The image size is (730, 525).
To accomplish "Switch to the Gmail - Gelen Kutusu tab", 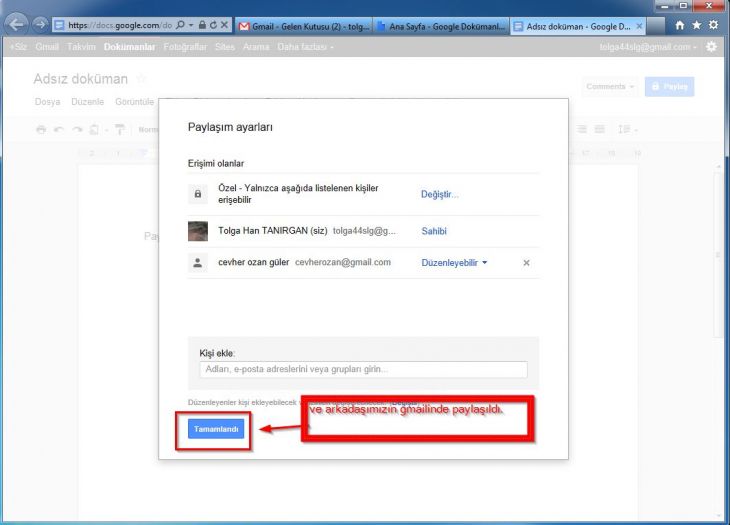I will point(304,27).
